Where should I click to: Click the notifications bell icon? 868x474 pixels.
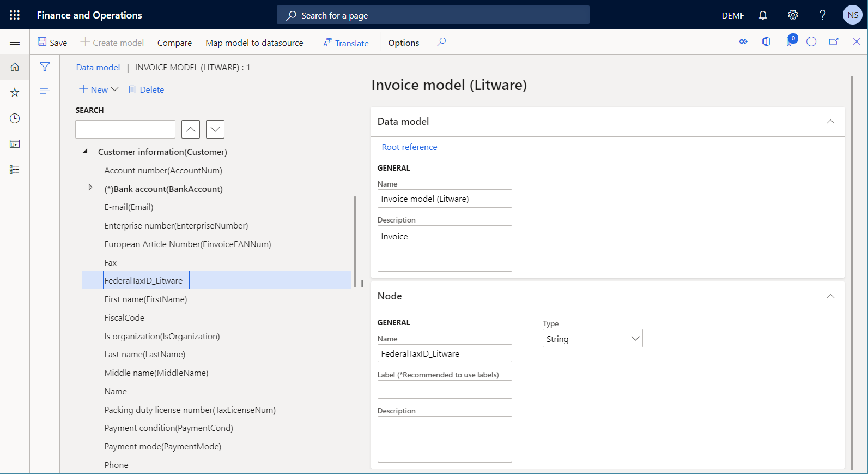tap(763, 15)
